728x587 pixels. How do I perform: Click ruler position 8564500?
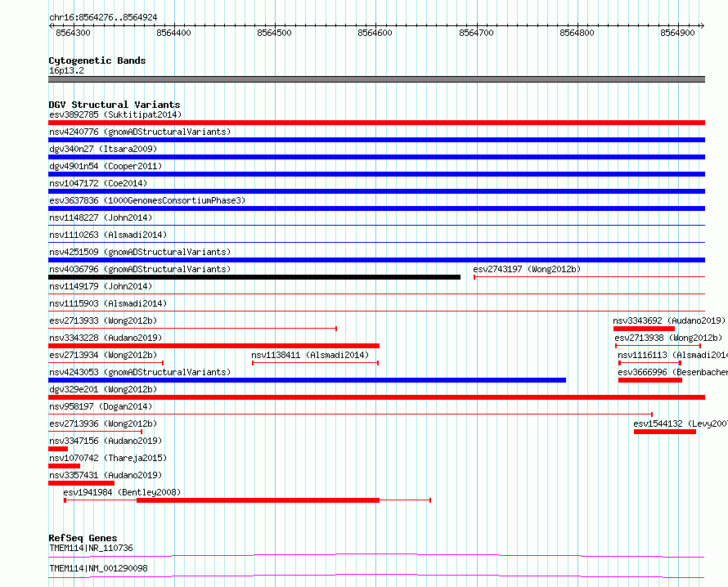[x=274, y=33]
